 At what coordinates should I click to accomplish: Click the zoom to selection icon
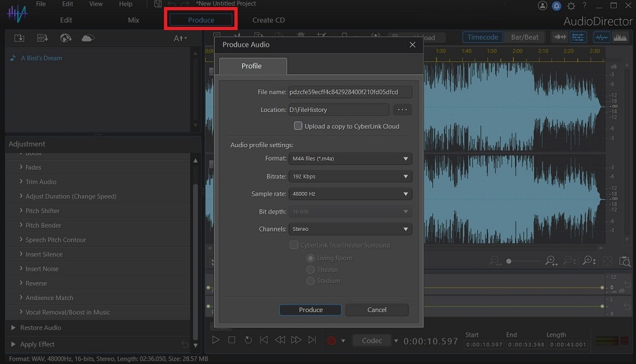[624, 261]
